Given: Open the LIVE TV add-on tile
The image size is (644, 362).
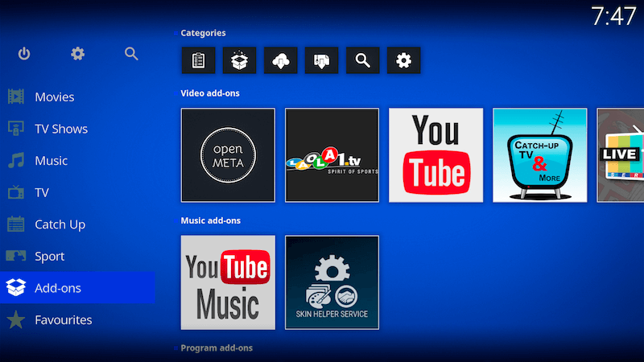Looking at the screenshot, I should pyautogui.click(x=620, y=155).
